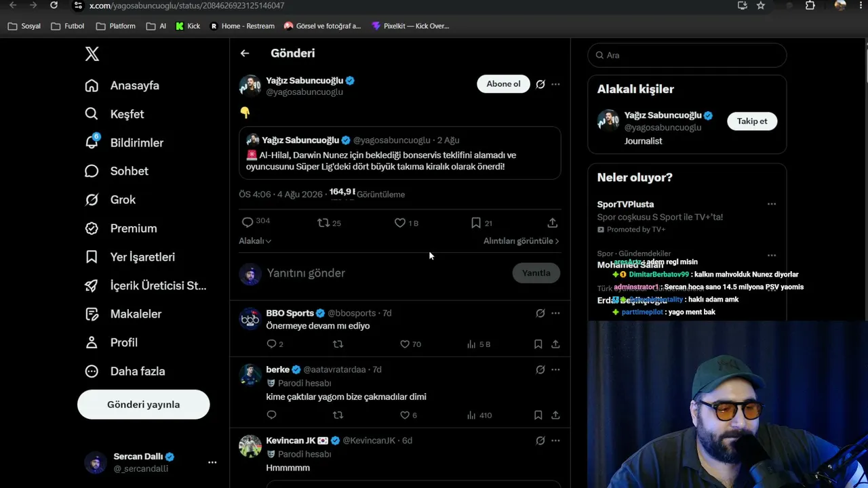Screen dimensions: 868x488
Task: Repost berke's reply
Action: click(x=338, y=415)
